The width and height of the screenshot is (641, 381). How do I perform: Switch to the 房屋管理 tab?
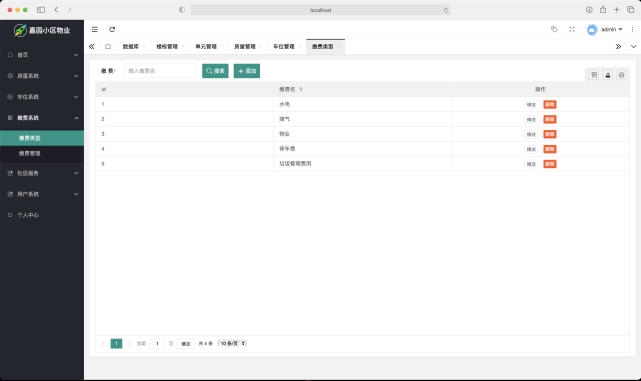pyautogui.click(x=244, y=47)
